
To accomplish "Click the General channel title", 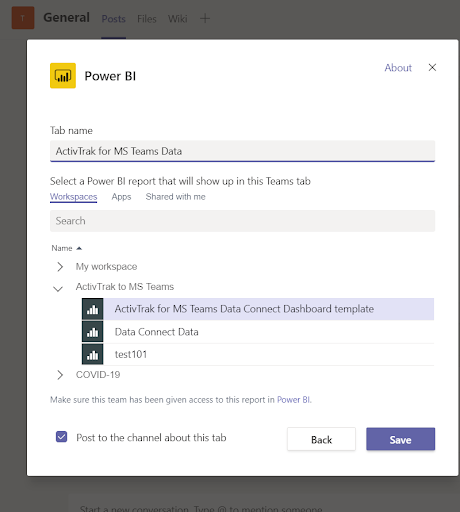I will 66,18.
